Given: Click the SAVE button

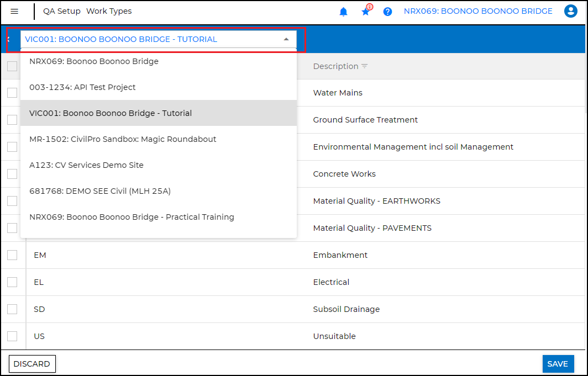Looking at the screenshot, I should (x=558, y=364).
